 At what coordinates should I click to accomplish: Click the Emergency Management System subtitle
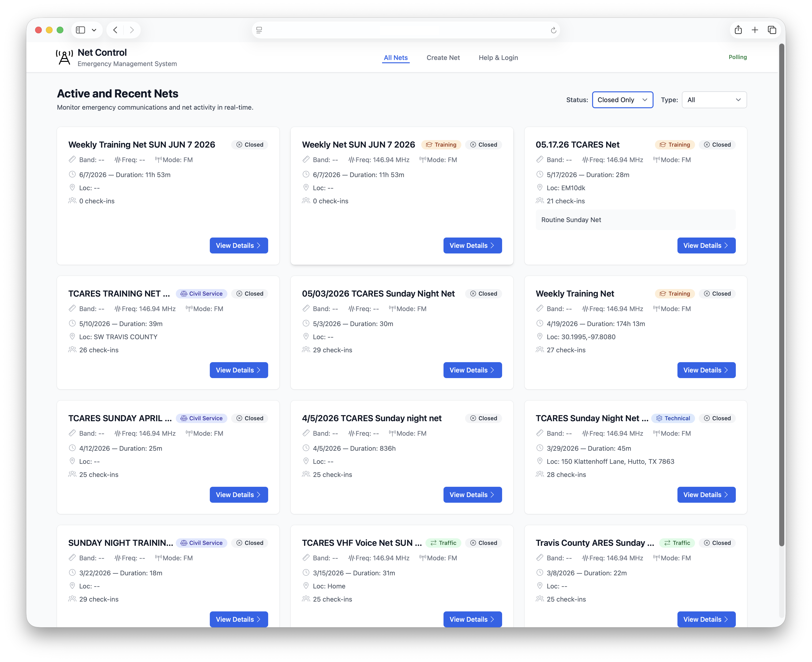pos(127,64)
